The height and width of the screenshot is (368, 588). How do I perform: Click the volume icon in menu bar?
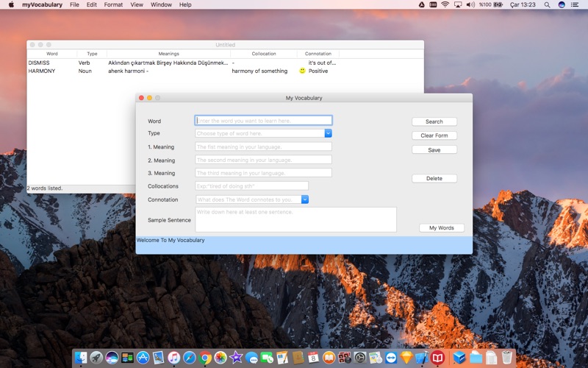coord(470,5)
